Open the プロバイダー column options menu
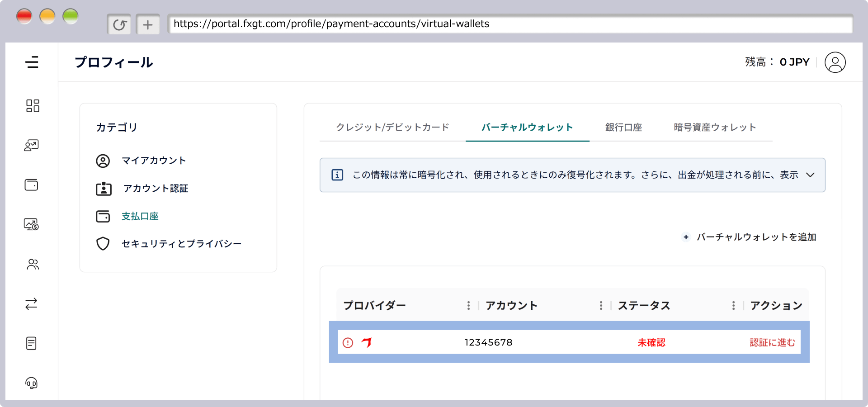The image size is (868, 407). pyautogui.click(x=469, y=305)
